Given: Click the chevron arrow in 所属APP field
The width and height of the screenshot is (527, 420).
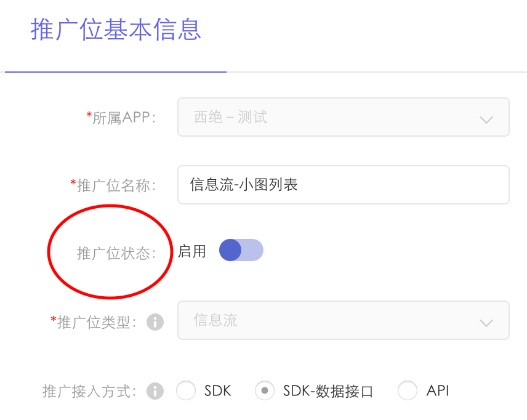Looking at the screenshot, I should [486, 119].
